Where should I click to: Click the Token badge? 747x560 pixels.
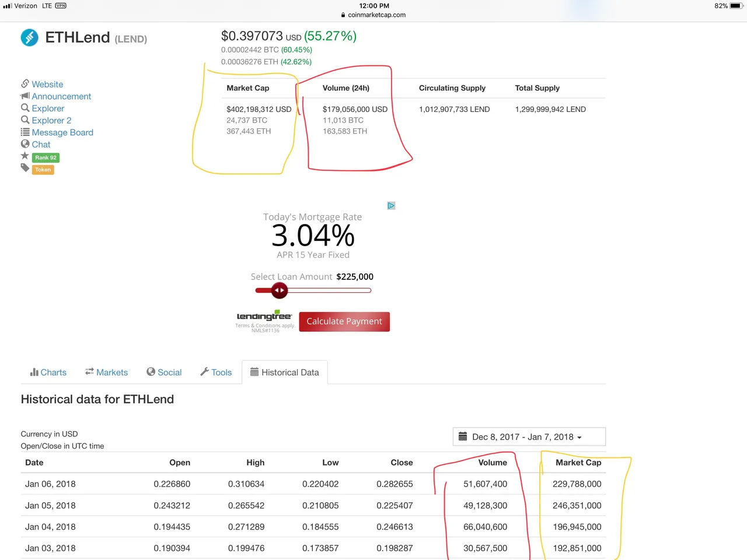[43, 170]
